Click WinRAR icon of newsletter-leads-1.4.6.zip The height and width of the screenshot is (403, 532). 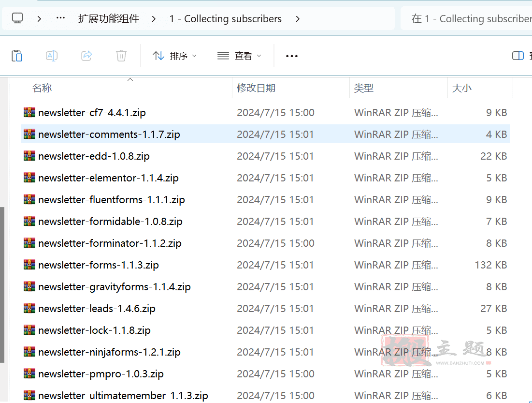pyautogui.click(x=29, y=308)
